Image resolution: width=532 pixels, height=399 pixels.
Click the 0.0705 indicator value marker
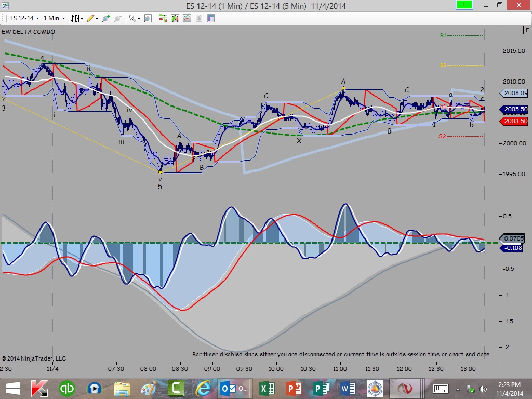click(512, 238)
